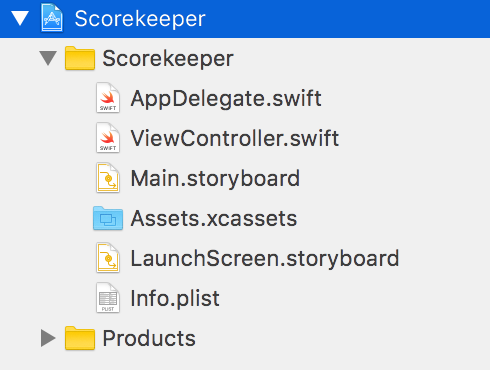Collapse the Scorekeeper project disclosure triangle
This screenshot has height=370, width=490.
[x=20, y=18]
